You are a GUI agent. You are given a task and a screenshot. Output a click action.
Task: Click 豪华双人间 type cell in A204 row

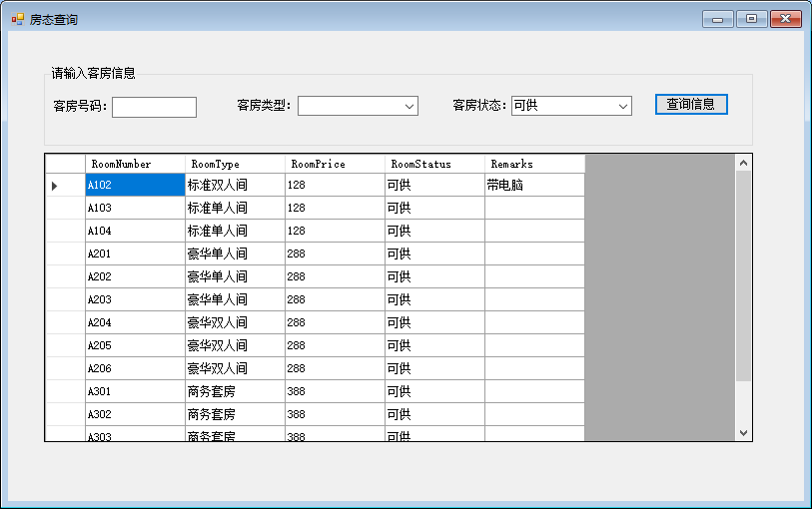coord(235,322)
